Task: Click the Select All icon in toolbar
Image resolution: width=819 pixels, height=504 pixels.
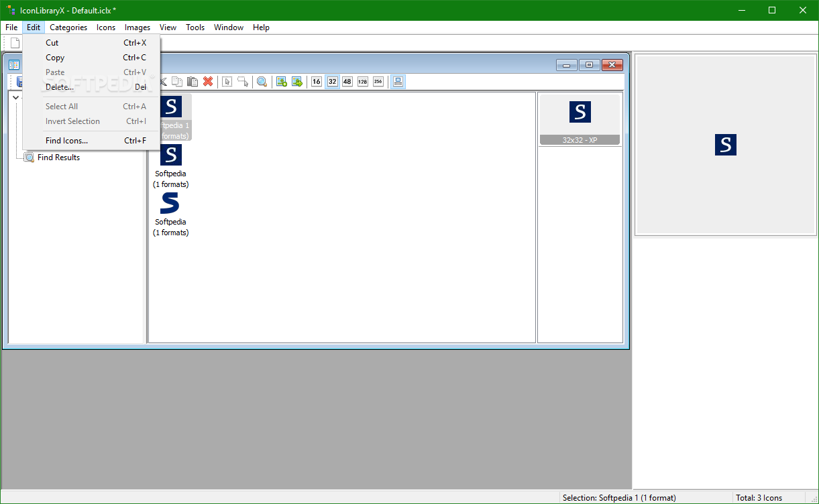Action: pyautogui.click(x=227, y=82)
